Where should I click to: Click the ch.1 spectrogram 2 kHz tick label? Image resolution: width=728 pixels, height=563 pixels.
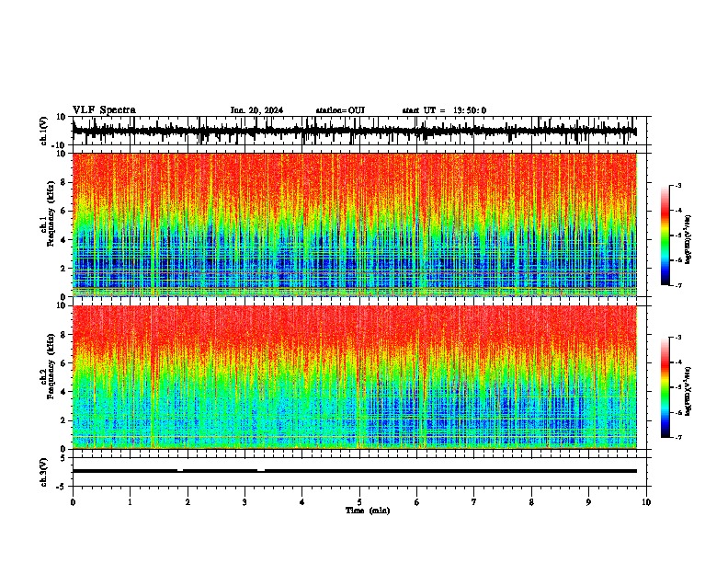coord(63,269)
